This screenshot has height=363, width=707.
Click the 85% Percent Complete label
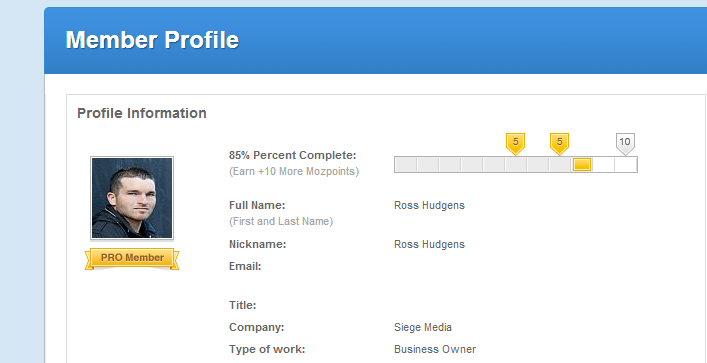click(293, 156)
